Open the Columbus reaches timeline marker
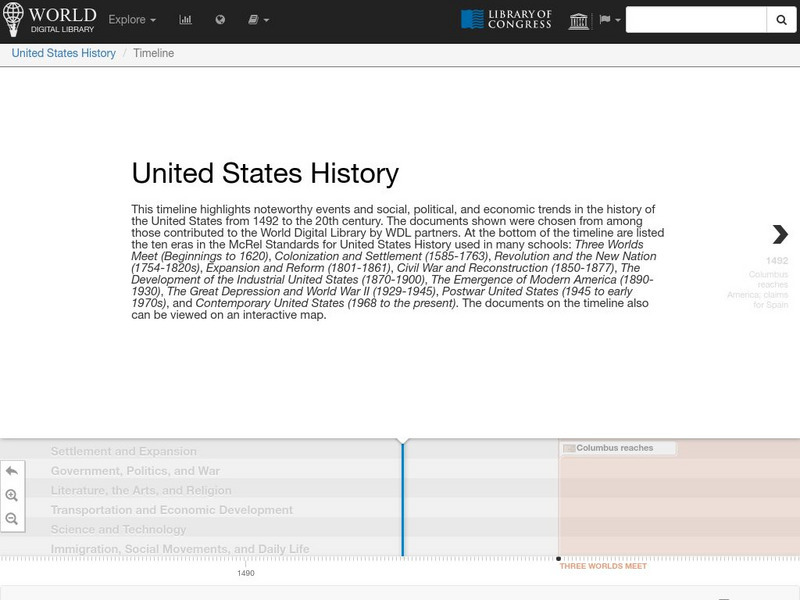This screenshot has width=800, height=600. (618, 448)
